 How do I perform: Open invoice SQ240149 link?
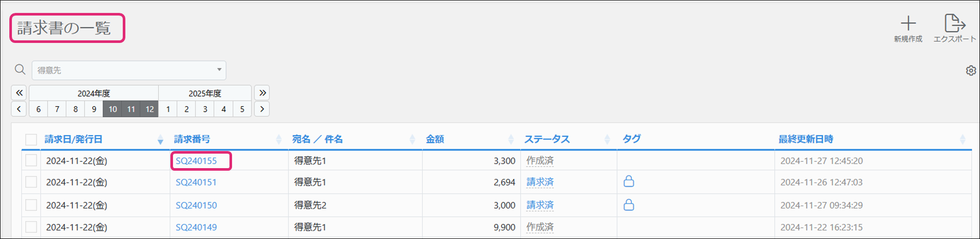pos(196,227)
